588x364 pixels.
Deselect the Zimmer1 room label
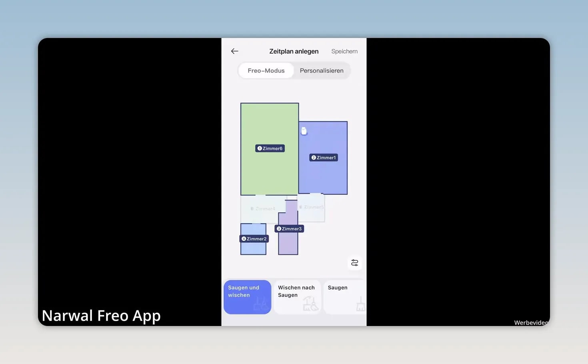[324, 158]
